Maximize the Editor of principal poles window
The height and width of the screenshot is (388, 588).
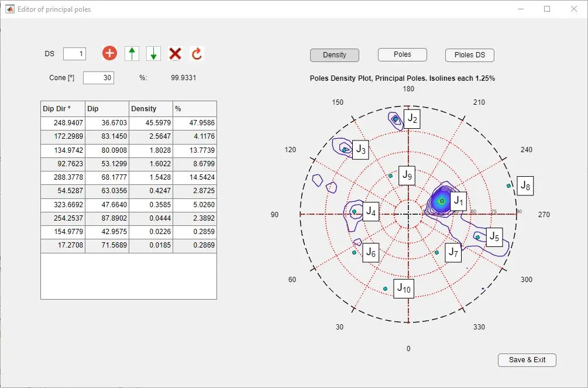(547, 9)
